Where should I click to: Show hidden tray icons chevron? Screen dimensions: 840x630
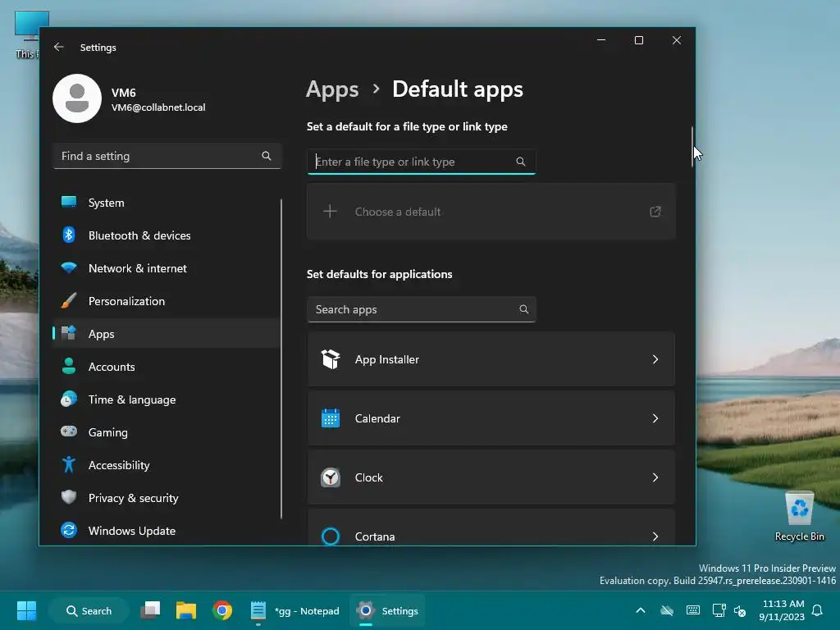640,610
